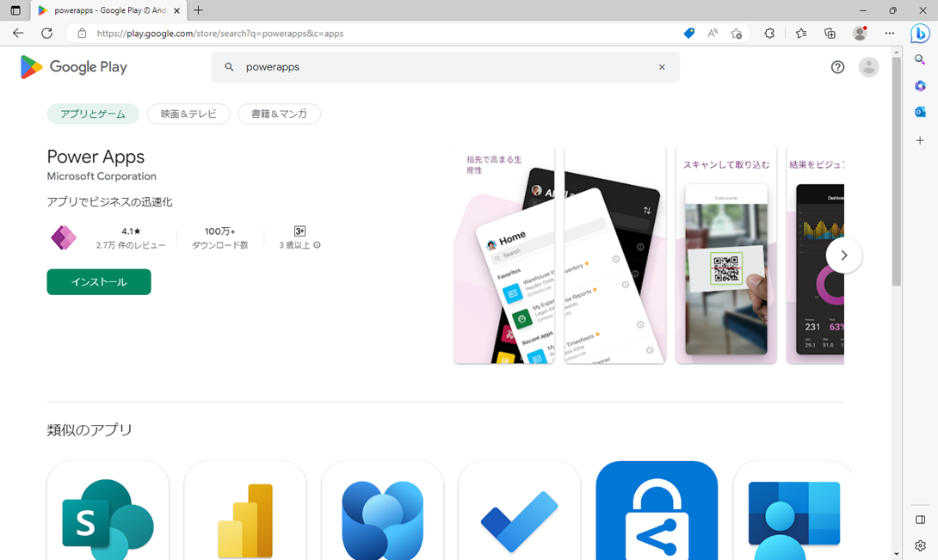Open the Power Apps title link
938x560 pixels.
click(96, 157)
